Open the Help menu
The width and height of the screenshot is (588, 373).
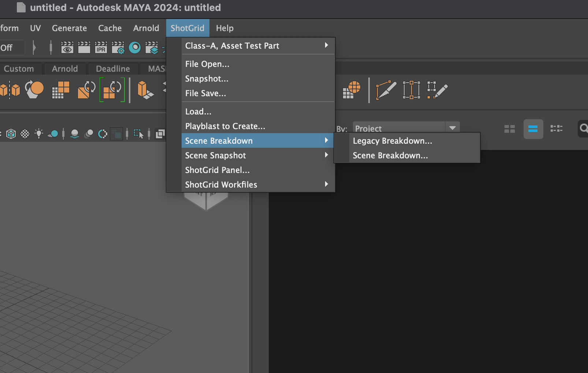coord(225,28)
